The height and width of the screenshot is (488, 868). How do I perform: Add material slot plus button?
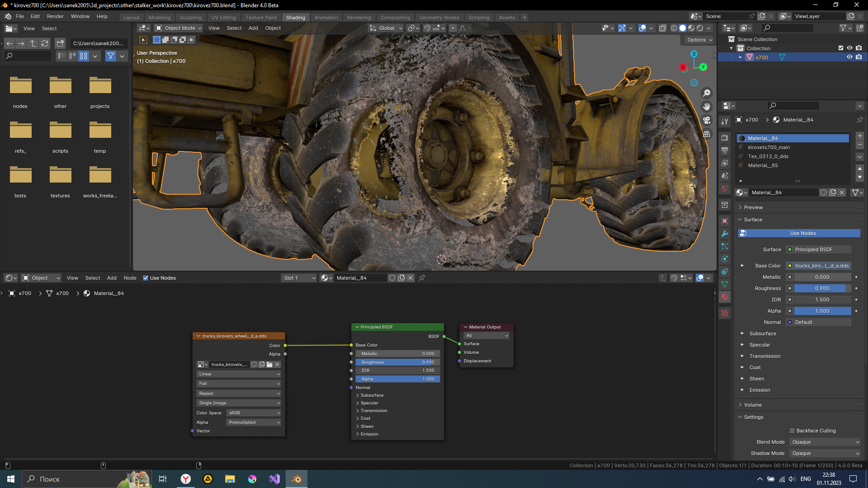860,136
